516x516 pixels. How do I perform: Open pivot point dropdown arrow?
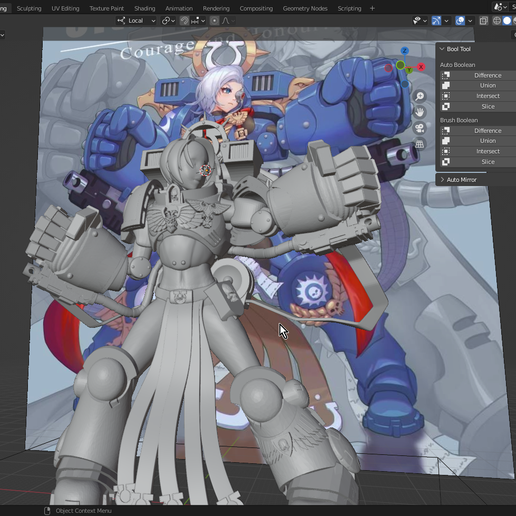pyautogui.click(x=173, y=21)
